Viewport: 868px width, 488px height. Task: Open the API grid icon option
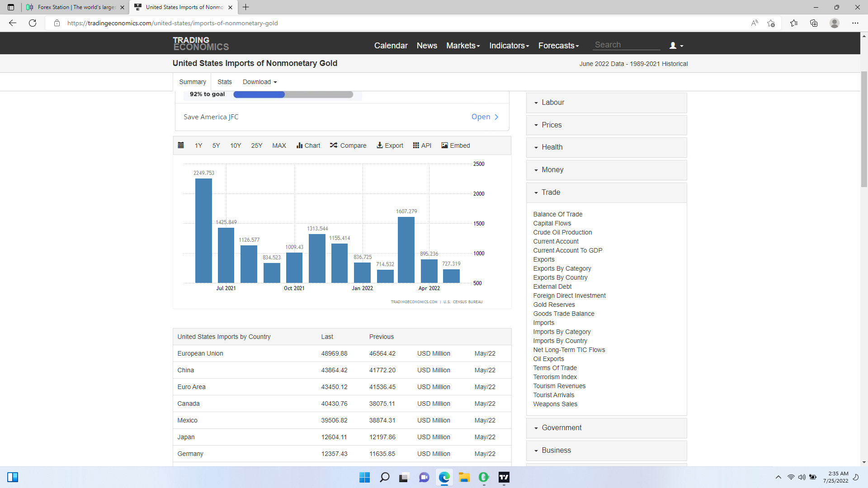pyautogui.click(x=416, y=145)
